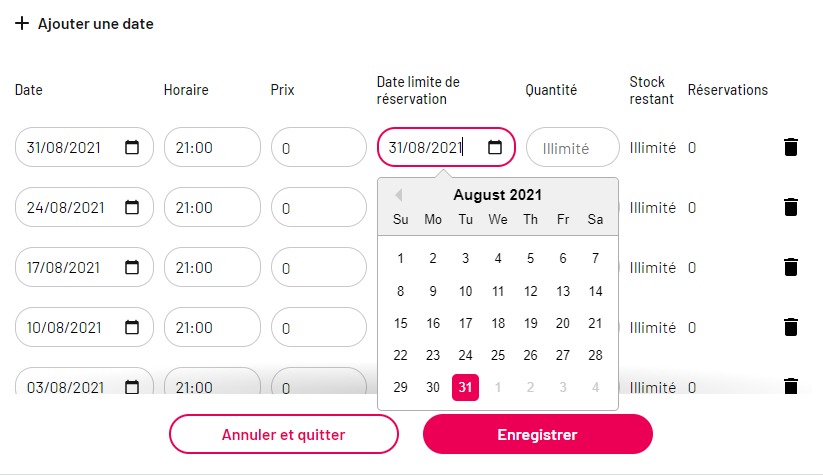Open calendar picker for 24/08/2021 date

(132, 207)
